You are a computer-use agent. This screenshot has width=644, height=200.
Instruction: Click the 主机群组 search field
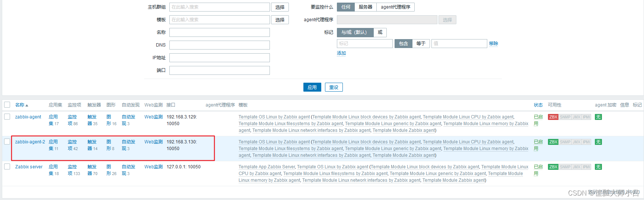(x=220, y=7)
